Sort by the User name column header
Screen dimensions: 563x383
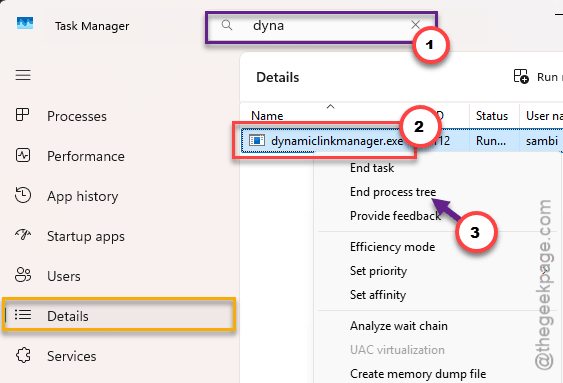pos(544,116)
